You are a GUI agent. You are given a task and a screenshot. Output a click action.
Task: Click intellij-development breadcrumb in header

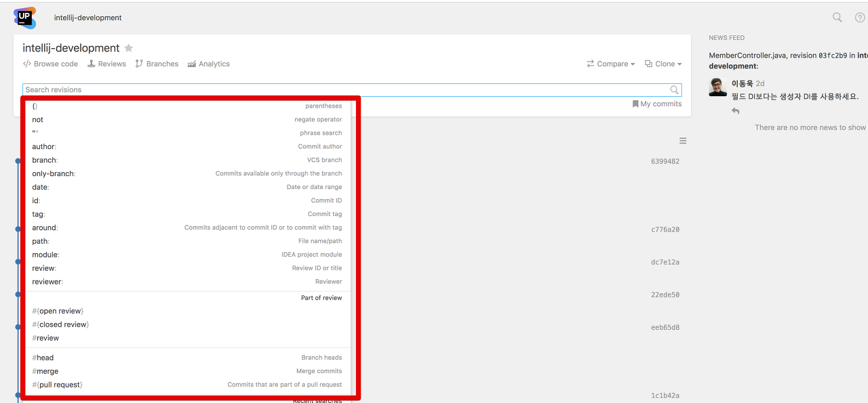pos(88,18)
